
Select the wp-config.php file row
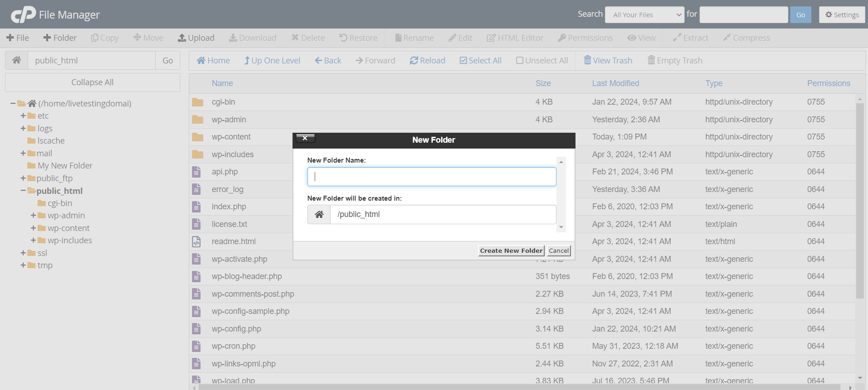[x=523, y=329]
